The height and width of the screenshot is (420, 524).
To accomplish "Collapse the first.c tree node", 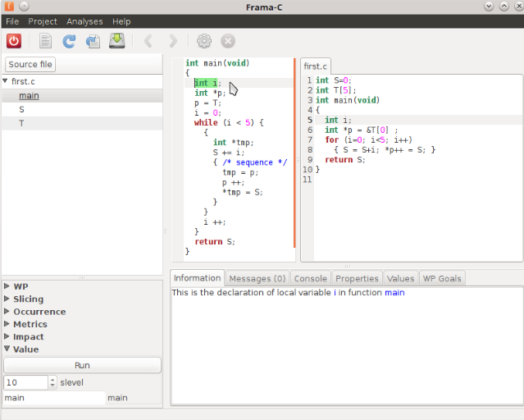I will 6,82.
